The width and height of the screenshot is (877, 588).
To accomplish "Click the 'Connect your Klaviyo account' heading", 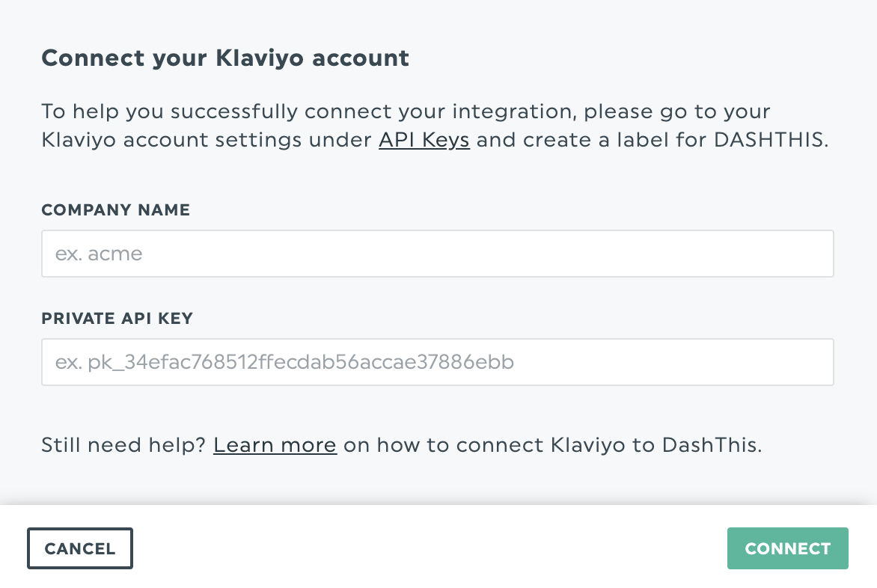I will pos(224,58).
